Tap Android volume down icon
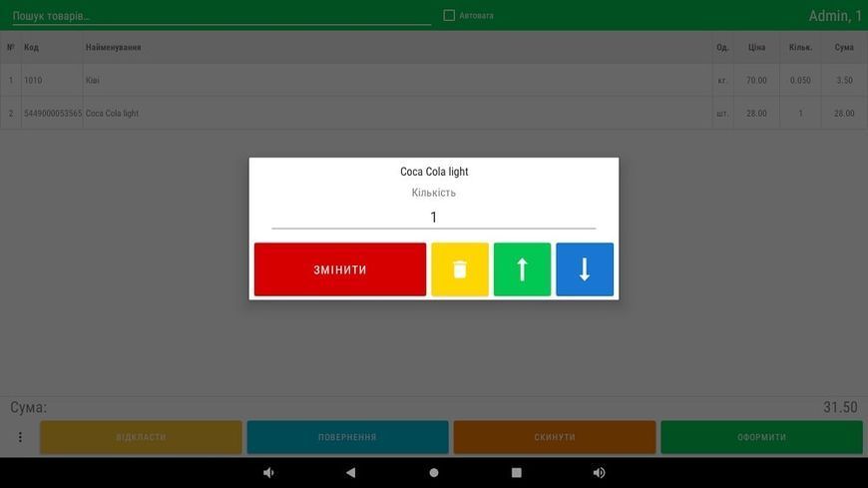This screenshot has height=488, width=868. click(268, 472)
